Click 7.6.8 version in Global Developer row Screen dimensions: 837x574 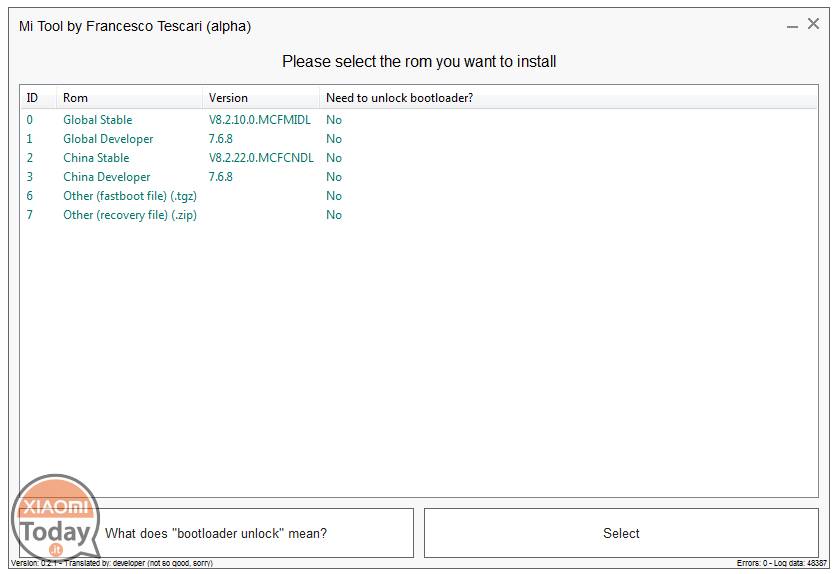click(220, 139)
